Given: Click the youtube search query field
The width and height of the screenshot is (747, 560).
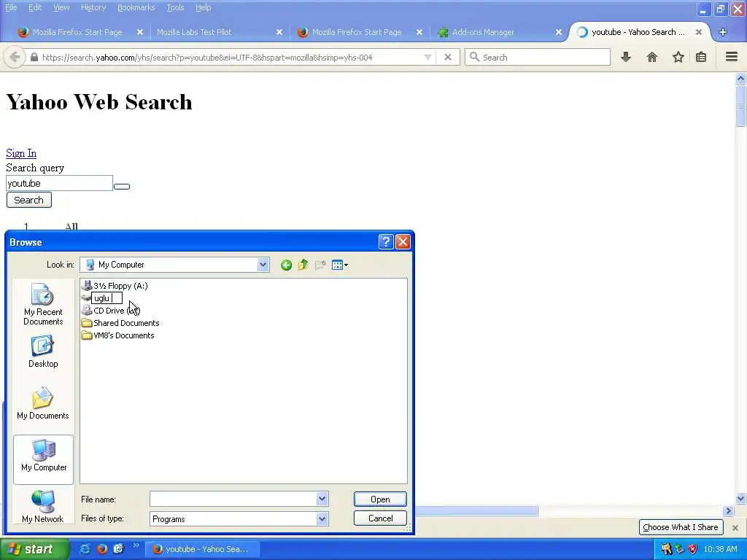Looking at the screenshot, I should click(60, 183).
